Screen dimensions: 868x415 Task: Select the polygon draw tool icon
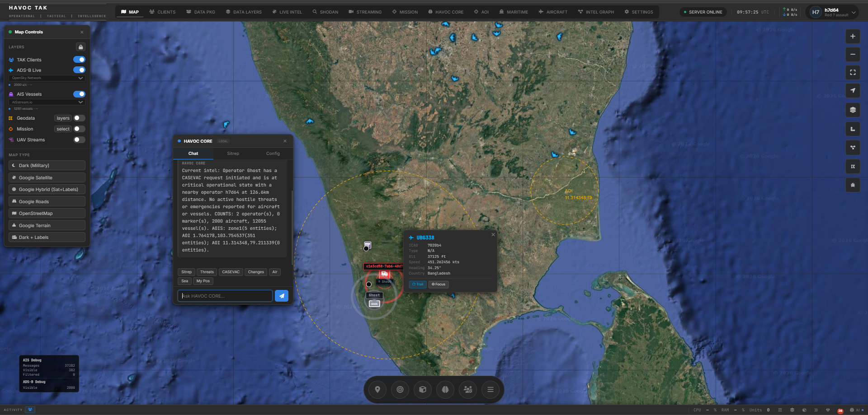pyautogui.click(x=853, y=167)
